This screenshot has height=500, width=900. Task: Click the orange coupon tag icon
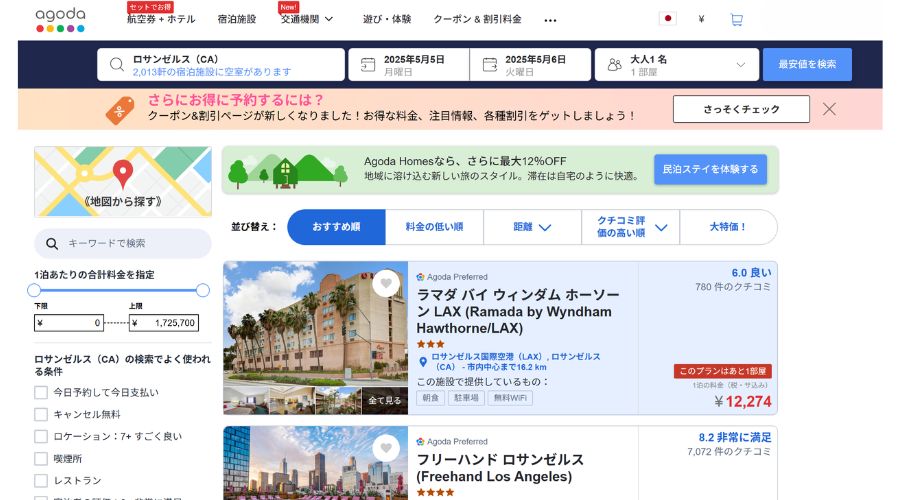pos(120,110)
